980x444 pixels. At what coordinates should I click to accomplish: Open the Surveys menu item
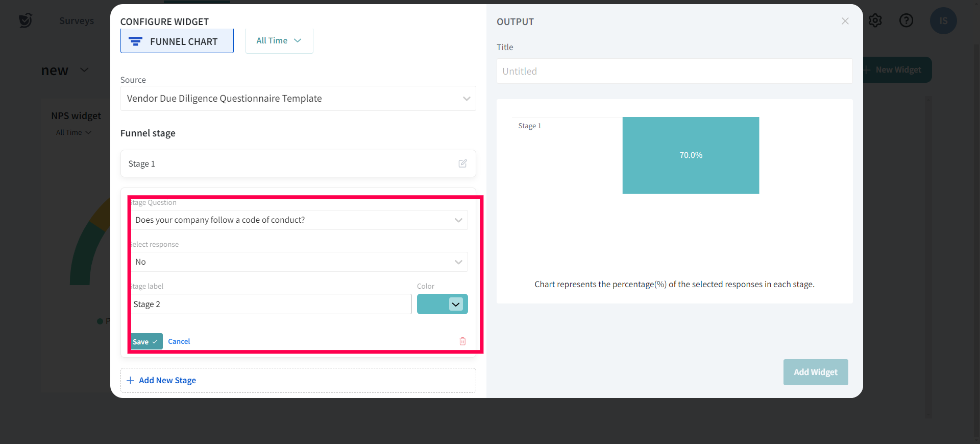[77, 20]
